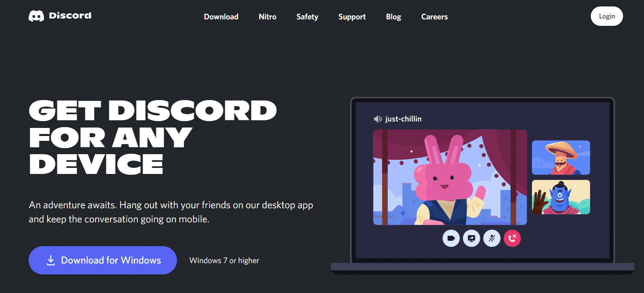Screen dimensions: 644x293
Task: Click the red hang up call icon
Action: point(512,238)
